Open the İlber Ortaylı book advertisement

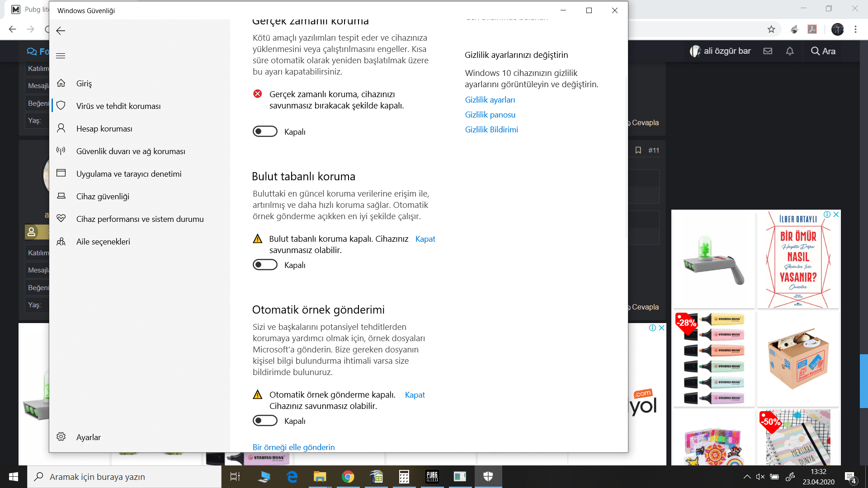798,259
